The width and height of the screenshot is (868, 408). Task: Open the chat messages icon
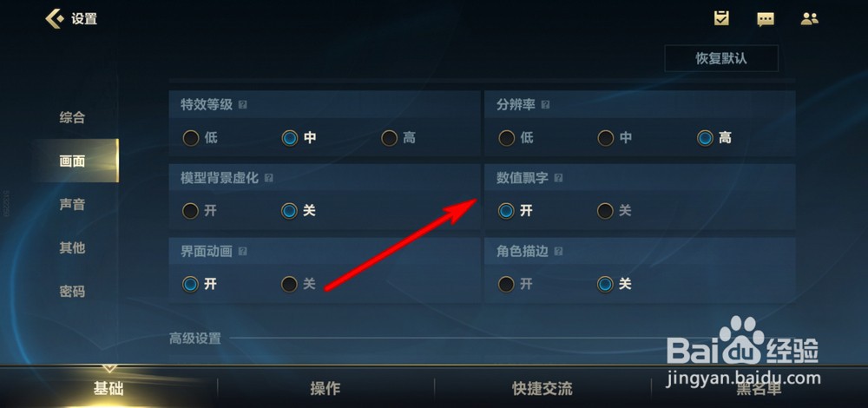[766, 19]
